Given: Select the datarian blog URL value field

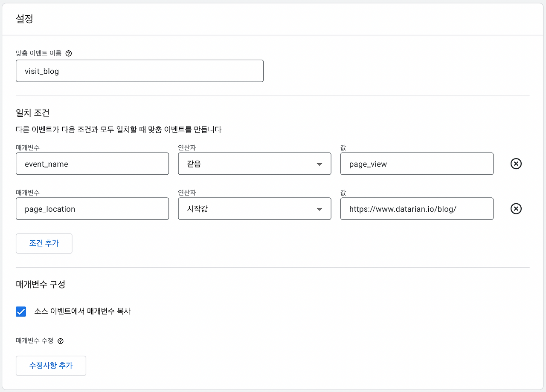Looking at the screenshot, I should coord(417,209).
